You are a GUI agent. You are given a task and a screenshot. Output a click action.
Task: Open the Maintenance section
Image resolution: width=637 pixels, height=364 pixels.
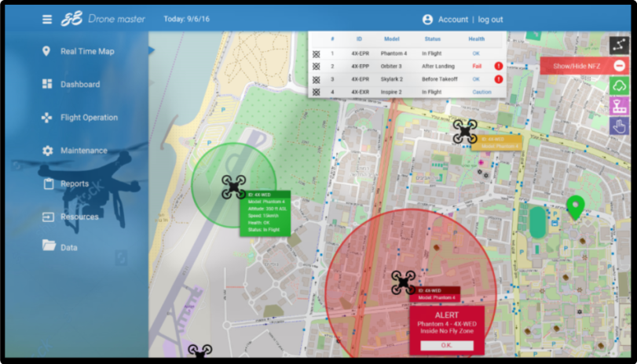click(84, 151)
